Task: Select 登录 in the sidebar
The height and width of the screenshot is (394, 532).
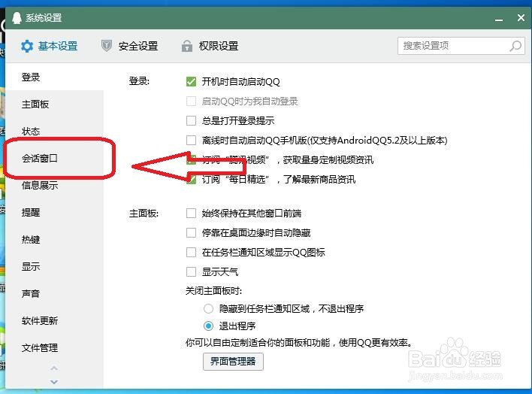Action: pyautogui.click(x=54, y=77)
